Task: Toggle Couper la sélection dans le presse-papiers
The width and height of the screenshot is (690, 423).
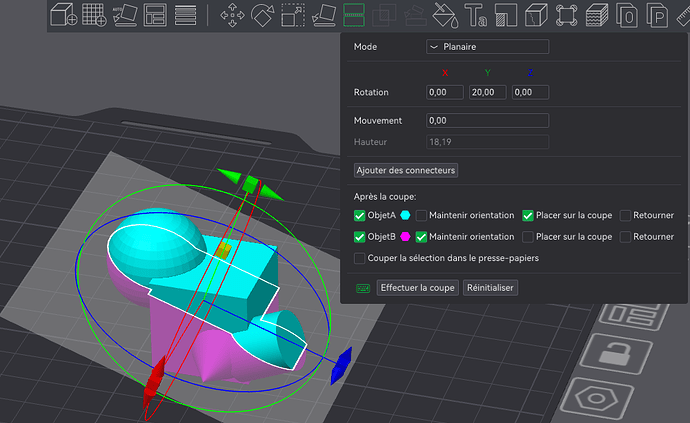Action: tap(360, 258)
